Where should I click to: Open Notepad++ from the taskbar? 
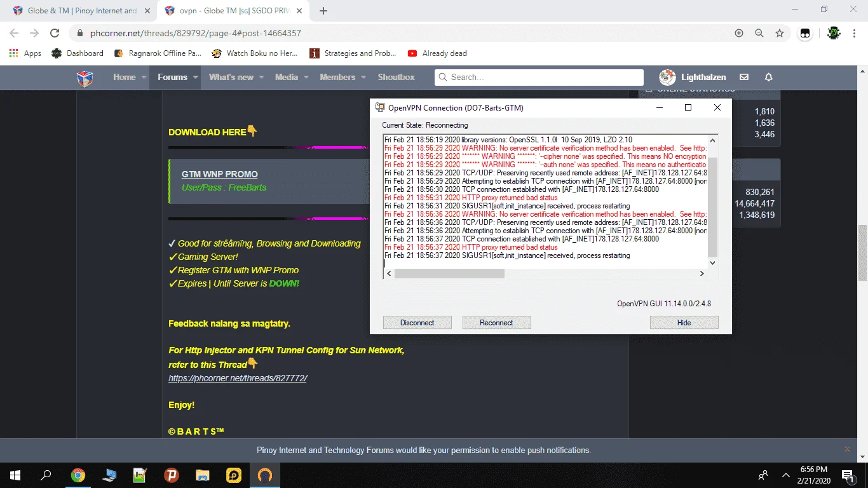pyautogui.click(x=140, y=475)
